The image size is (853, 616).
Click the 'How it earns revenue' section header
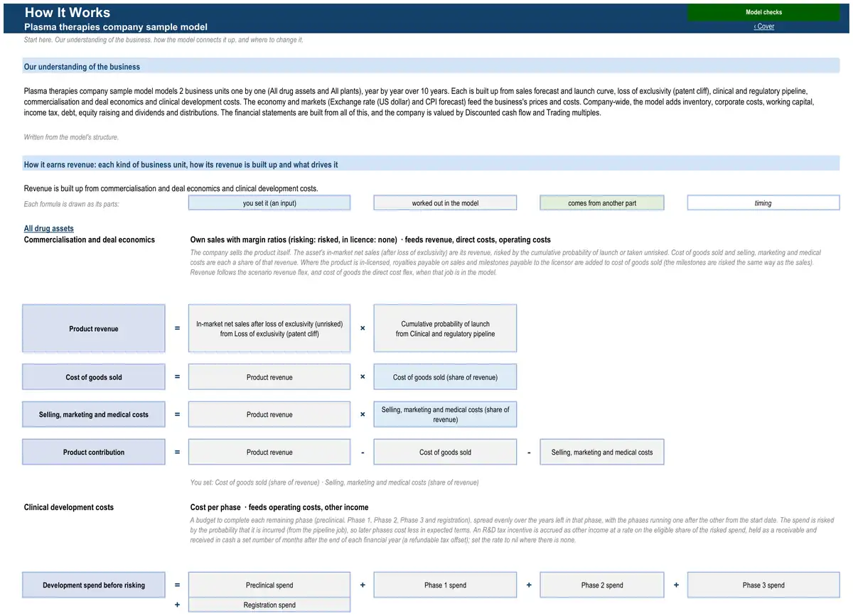(x=431, y=165)
